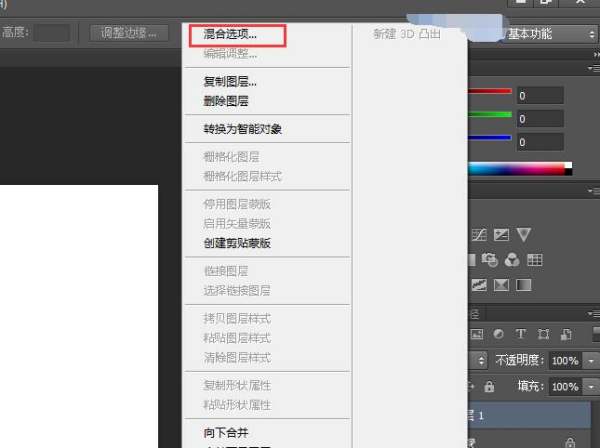Click the 高度 input field

[52, 33]
